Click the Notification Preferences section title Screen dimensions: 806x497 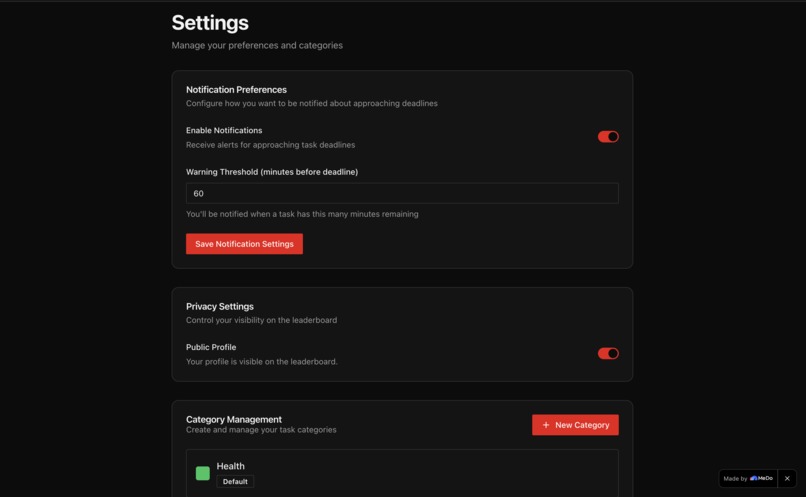236,89
